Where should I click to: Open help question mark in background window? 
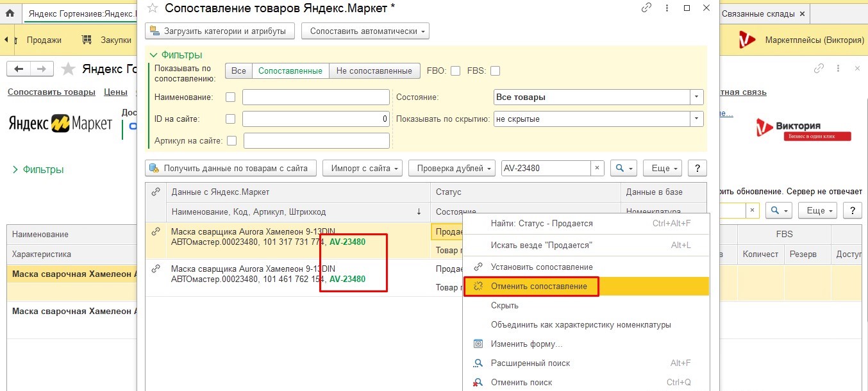[852, 210]
